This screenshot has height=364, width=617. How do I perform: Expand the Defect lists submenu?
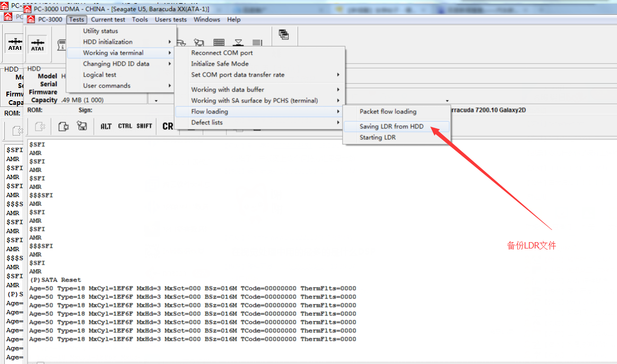[259, 122]
